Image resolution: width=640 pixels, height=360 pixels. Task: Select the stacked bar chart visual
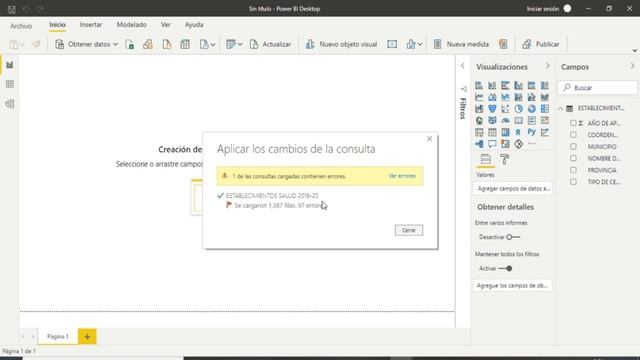click(x=479, y=85)
